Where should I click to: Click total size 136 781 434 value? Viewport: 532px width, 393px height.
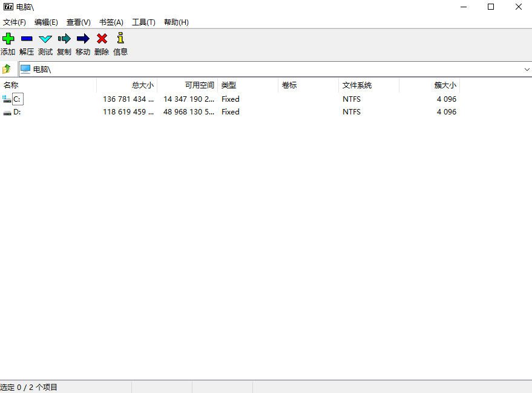pyautogui.click(x=128, y=99)
